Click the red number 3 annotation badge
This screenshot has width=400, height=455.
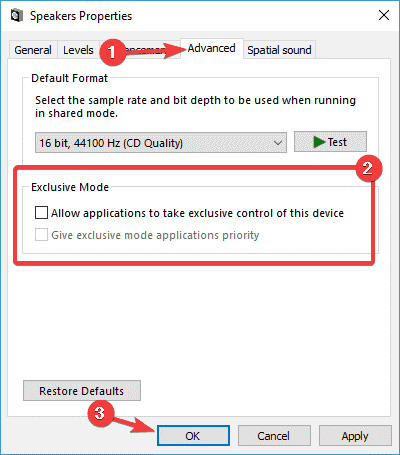click(101, 414)
